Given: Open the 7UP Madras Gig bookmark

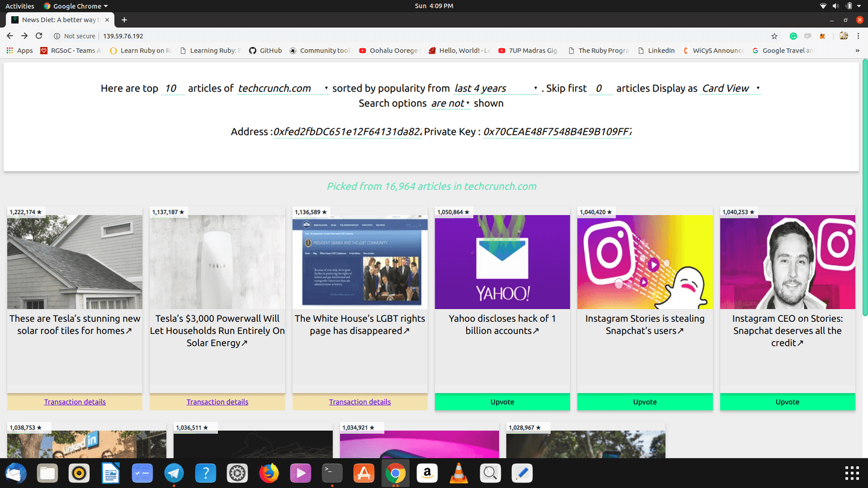Looking at the screenshot, I should pyautogui.click(x=528, y=51).
